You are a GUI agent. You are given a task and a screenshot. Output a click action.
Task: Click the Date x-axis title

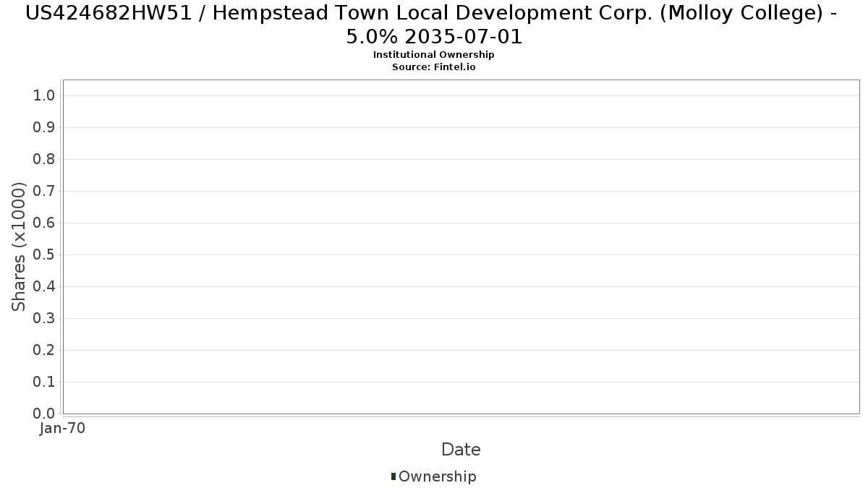[461, 450]
